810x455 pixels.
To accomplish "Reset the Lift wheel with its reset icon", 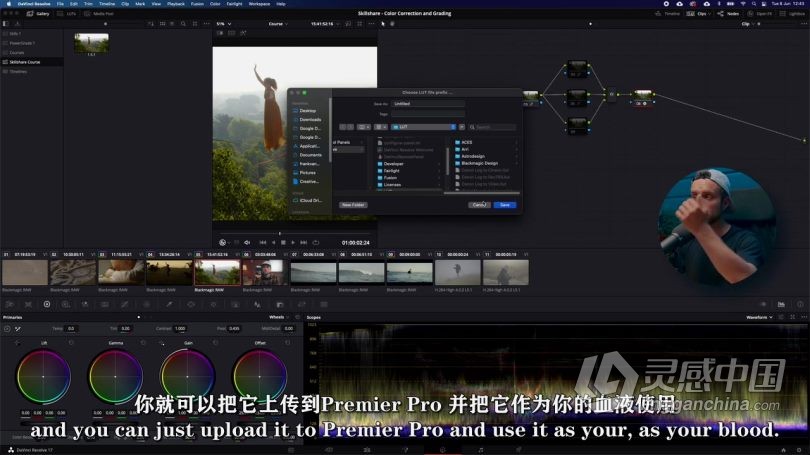I will tap(71, 343).
